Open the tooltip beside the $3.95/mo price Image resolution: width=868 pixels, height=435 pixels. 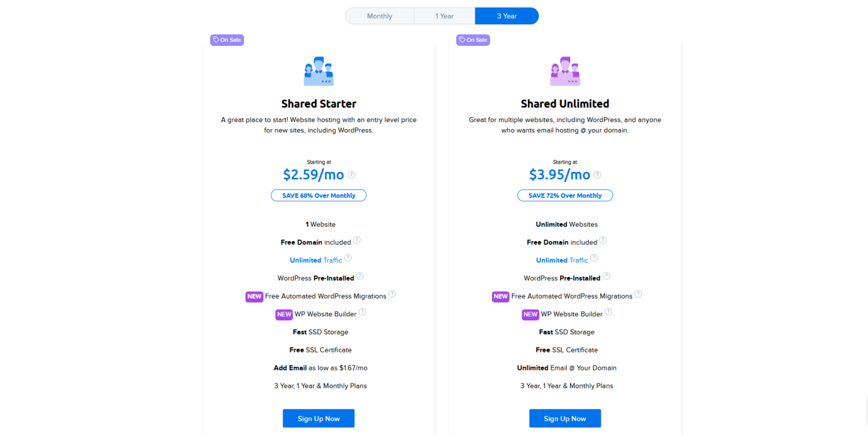[597, 175]
